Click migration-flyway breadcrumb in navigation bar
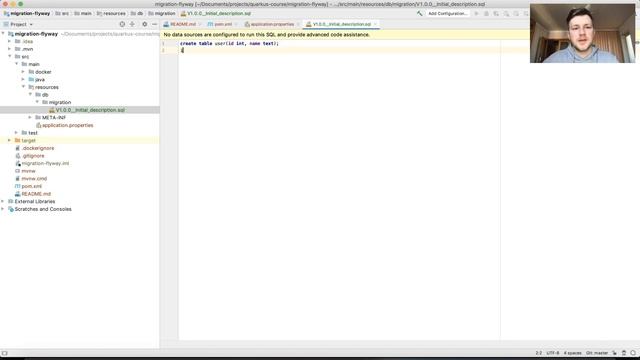The image size is (640, 360). [x=27, y=13]
